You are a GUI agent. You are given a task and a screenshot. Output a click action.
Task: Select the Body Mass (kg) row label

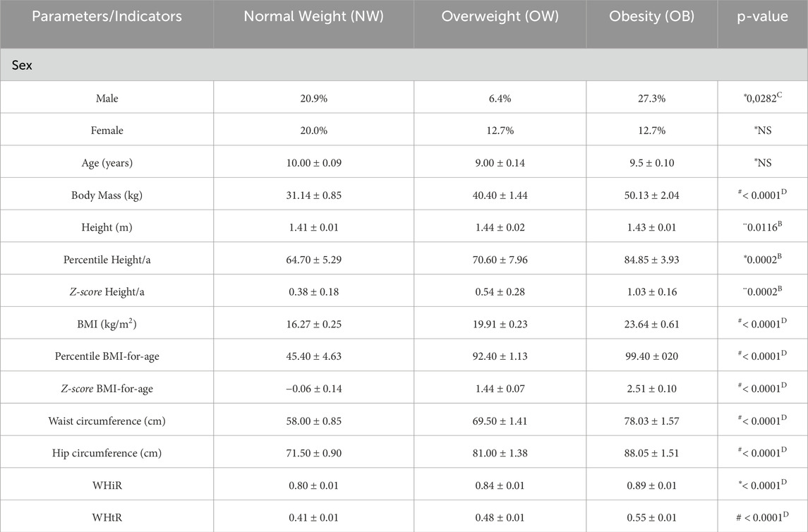click(x=107, y=195)
